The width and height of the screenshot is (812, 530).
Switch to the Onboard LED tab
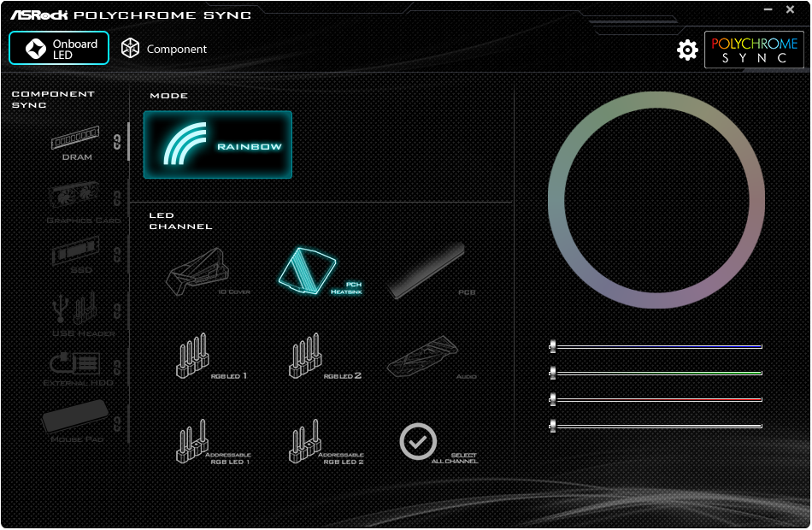[59, 48]
